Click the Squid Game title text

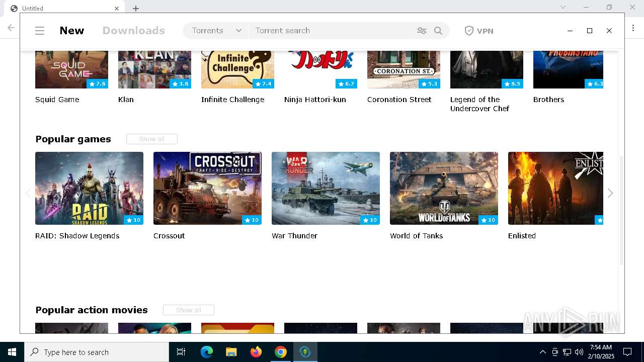(57, 100)
